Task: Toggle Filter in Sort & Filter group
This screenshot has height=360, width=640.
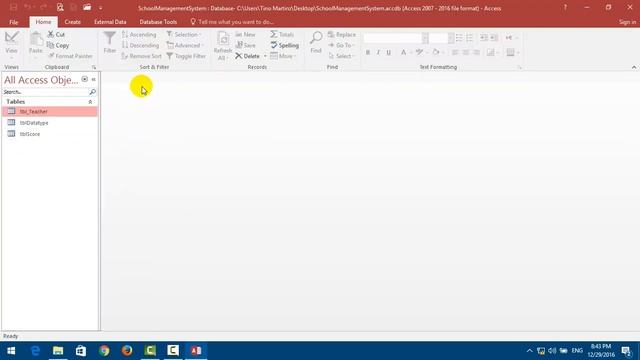Action: pos(186,56)
